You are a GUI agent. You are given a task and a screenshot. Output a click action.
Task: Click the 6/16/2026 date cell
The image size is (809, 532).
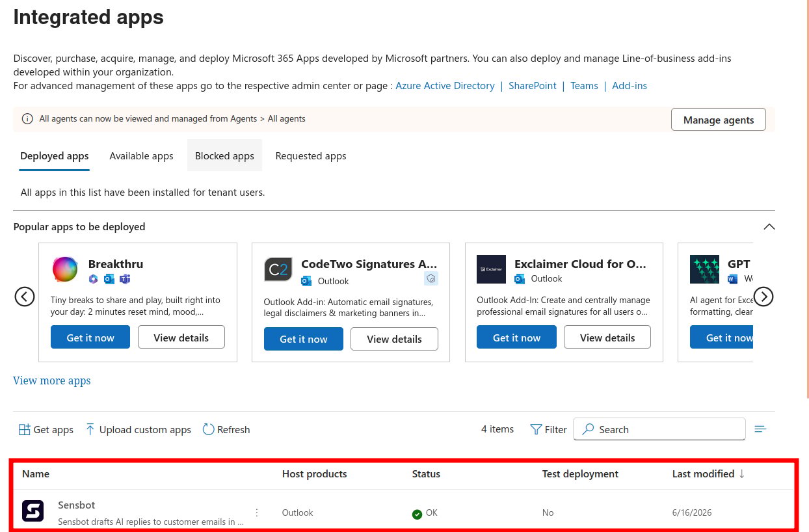(692, 512)
